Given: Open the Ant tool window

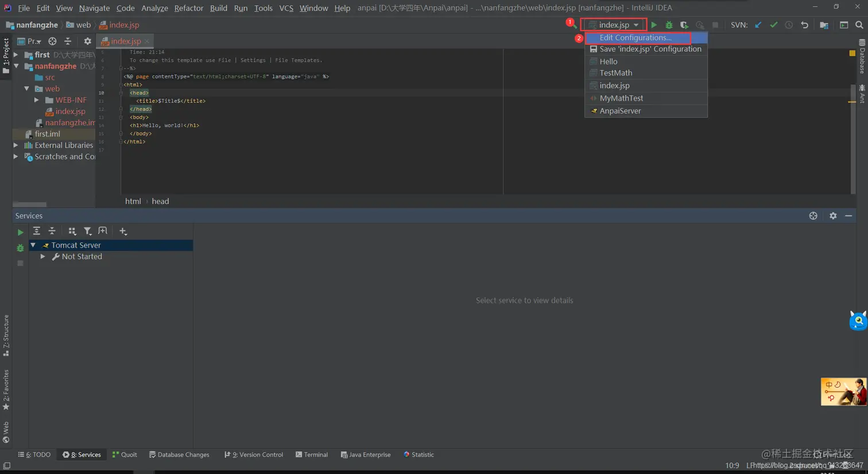Looking at the screenshot, I should [x=862, y=94].
